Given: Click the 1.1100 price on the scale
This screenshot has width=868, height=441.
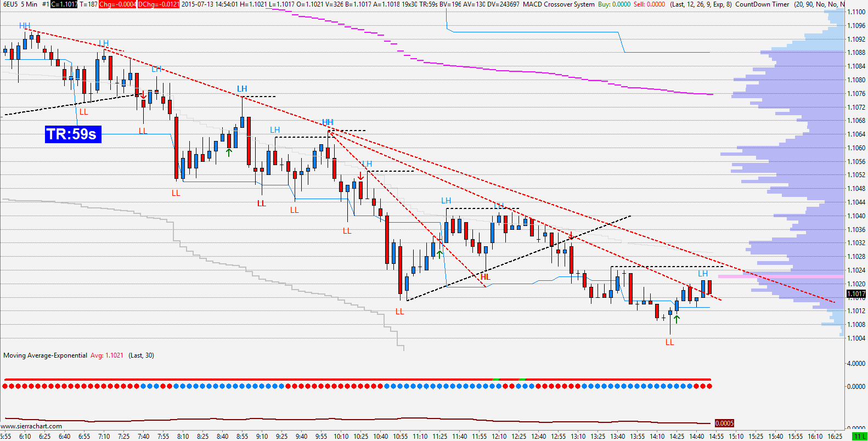Looking at the screenshot, I should [856, 12].
